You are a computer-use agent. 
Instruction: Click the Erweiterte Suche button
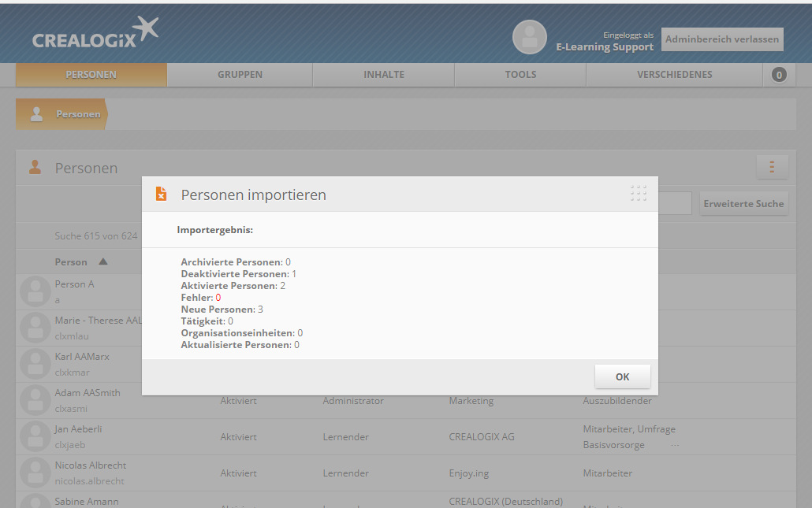point(743,203)
